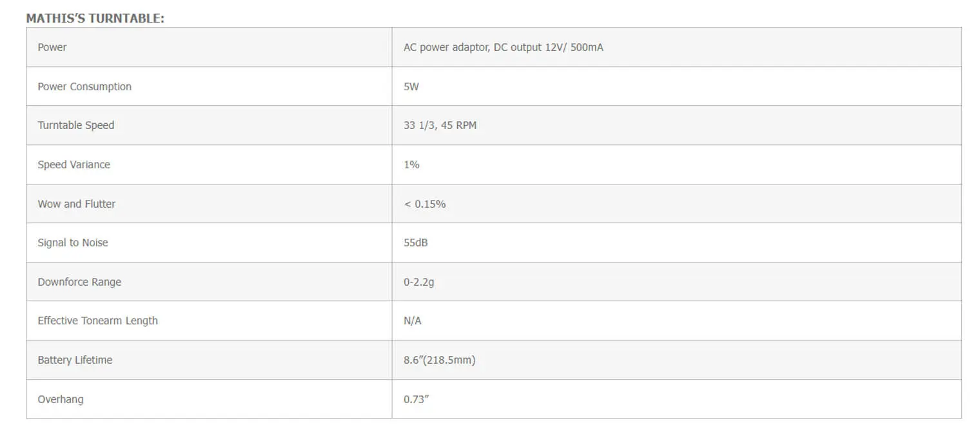Screen dimensions: 980x436
Task: Select the Downforce Range label
Action: point(79,282)
